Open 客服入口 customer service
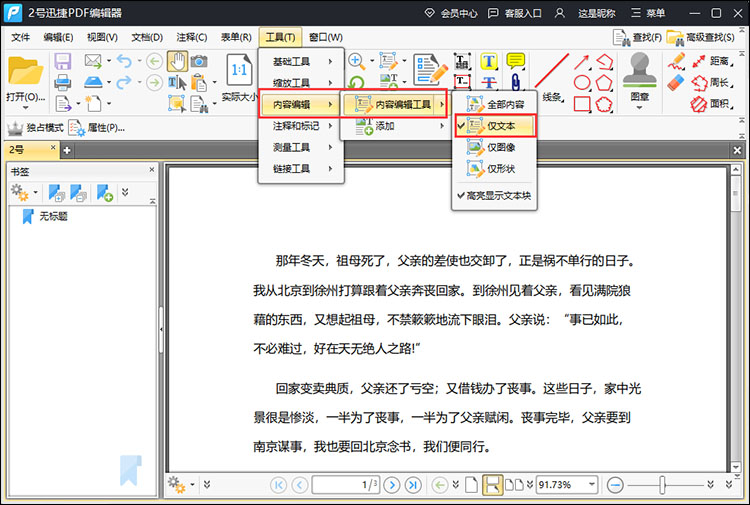 (x=515, y=13)
